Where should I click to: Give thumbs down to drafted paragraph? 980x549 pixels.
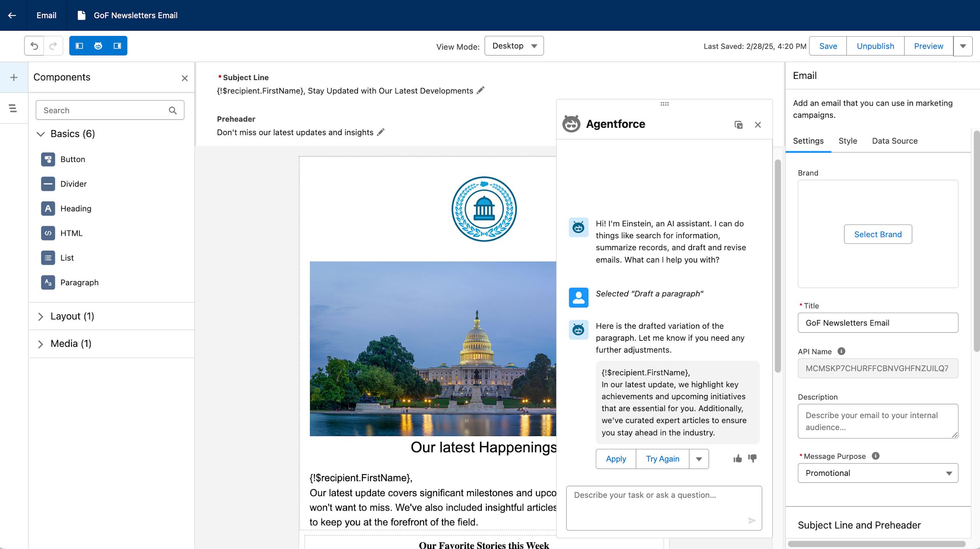(752, 458)
